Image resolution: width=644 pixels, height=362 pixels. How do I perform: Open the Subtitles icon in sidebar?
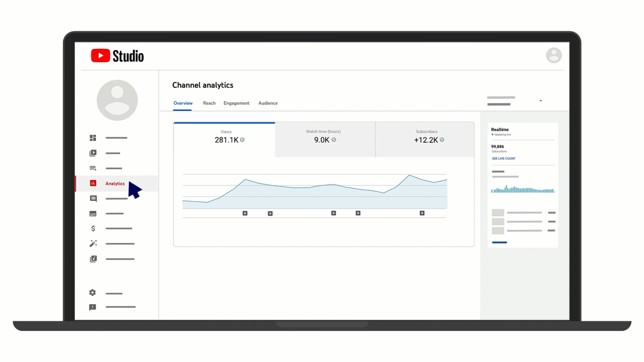(93, 214)
